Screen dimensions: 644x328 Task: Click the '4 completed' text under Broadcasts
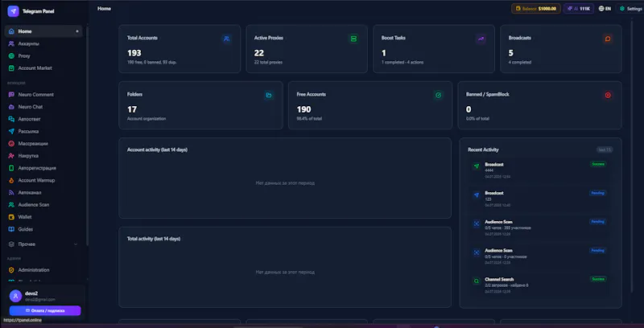click(x=520, y=63)
